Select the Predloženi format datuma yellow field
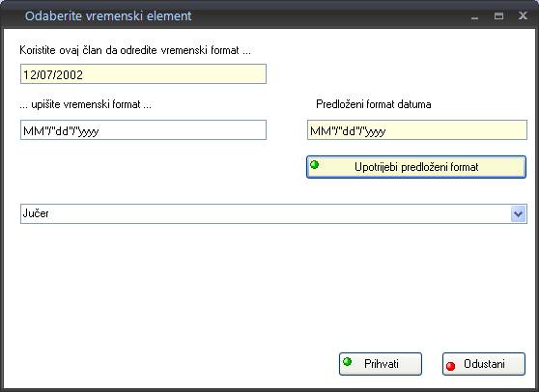Viewport: 539px width, 392px height. click(417, 130)
